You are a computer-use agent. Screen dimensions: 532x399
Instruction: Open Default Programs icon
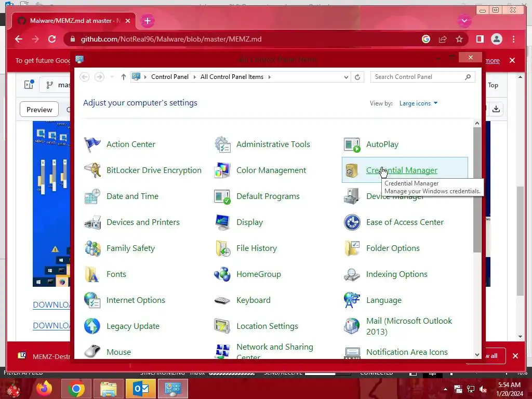222,196
